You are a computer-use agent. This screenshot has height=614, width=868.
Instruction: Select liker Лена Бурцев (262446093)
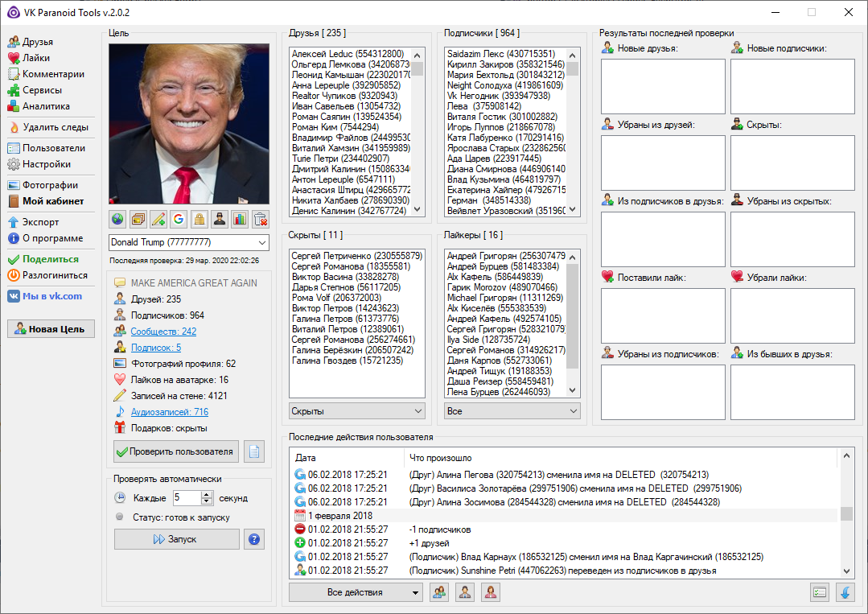499,391
